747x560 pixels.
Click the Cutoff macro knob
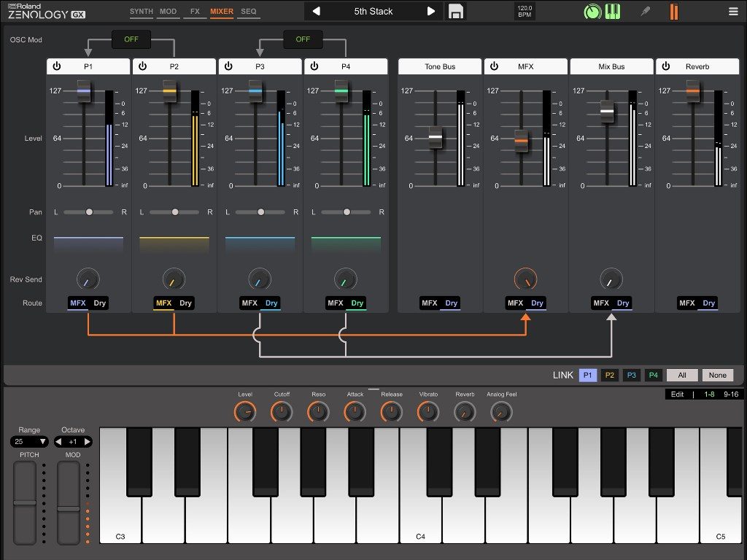coord(282,412)
